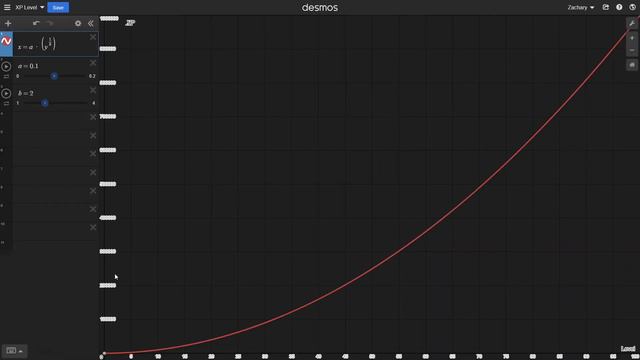Click the 4 upper limit of slider b
This screenshot has width=640, height=360.
93,103
